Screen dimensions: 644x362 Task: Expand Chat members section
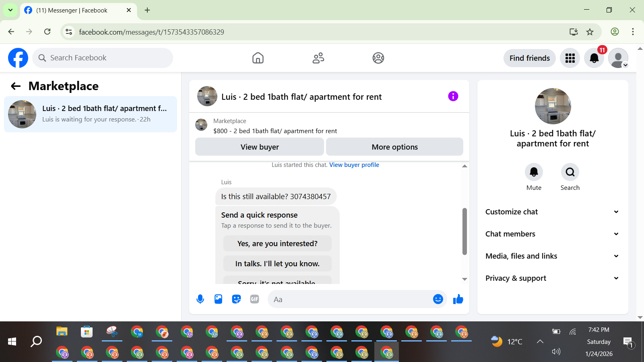[552, 234]
